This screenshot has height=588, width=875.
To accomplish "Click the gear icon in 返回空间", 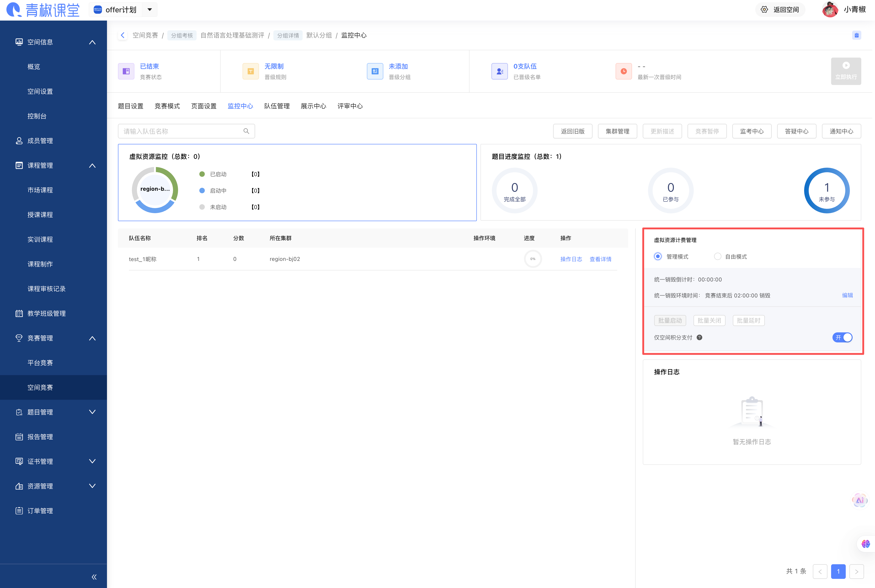I will (764, 10).
